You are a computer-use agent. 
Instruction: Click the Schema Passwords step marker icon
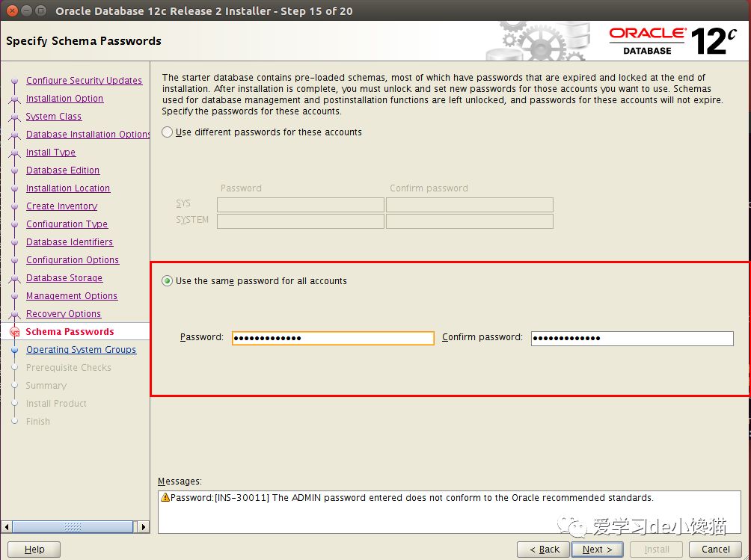(x=15, y=332)
